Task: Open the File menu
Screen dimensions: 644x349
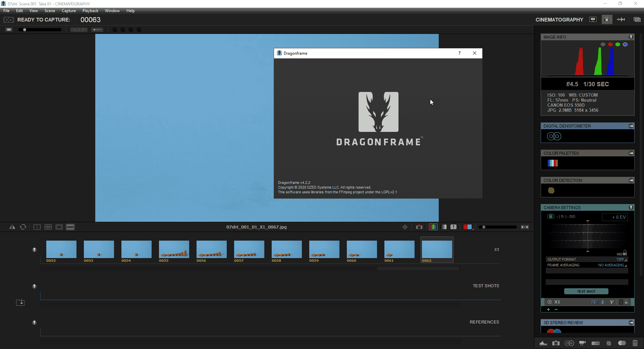Action: (x=6, y=11)
